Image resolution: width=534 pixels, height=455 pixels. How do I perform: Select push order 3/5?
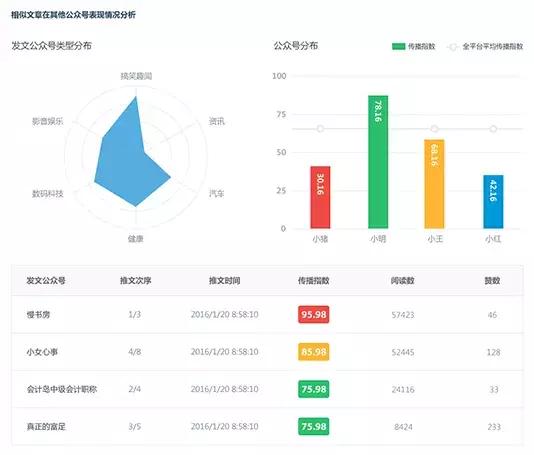pos(135,426)
